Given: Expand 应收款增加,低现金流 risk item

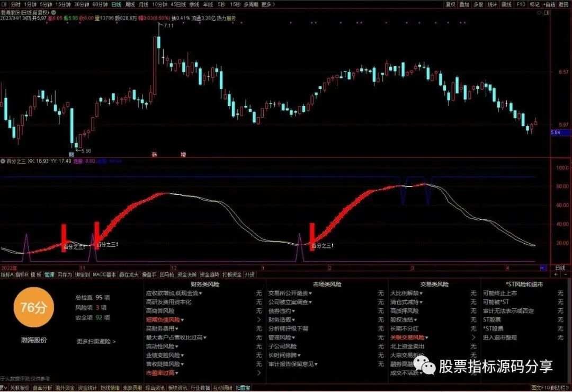Looking at the screenshot, I should point(174,293).
